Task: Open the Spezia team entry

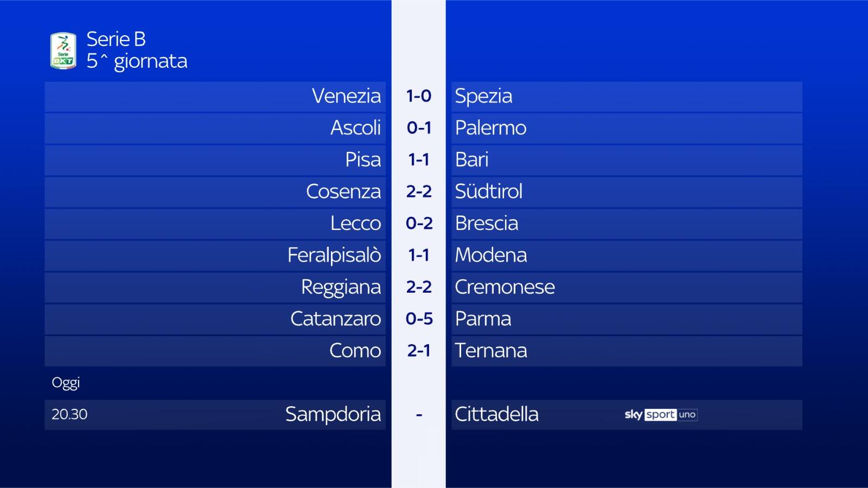Action: [483, 96]
